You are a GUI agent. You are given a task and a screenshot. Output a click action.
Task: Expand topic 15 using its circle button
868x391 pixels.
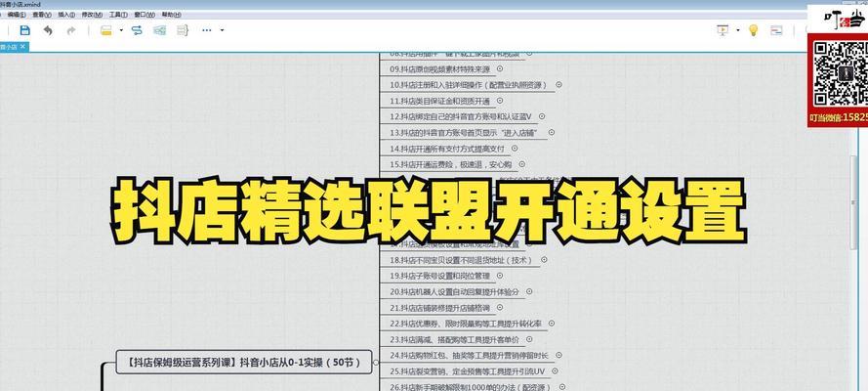(x=522, y=164)
